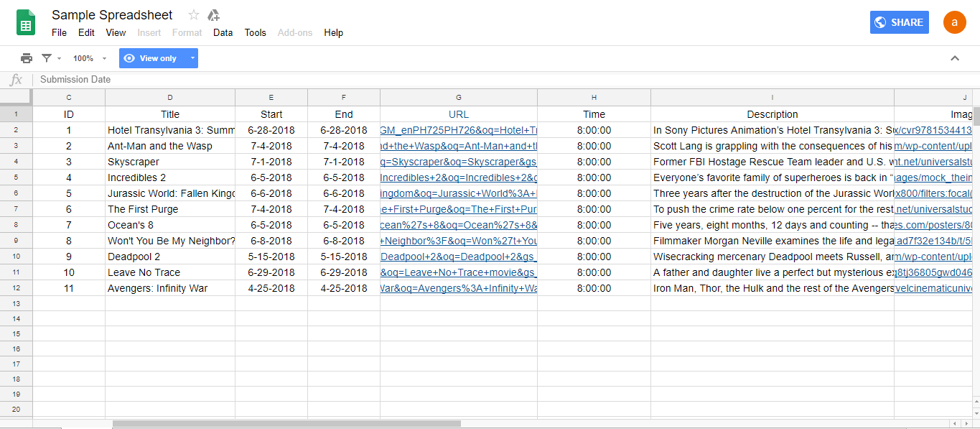Open the filter views dropdown arrow
The image size is (980, 429).
[59, 58]
